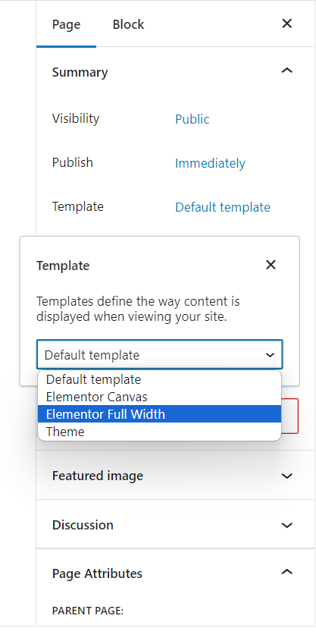Click the Summary section heading

coord(80,72)
